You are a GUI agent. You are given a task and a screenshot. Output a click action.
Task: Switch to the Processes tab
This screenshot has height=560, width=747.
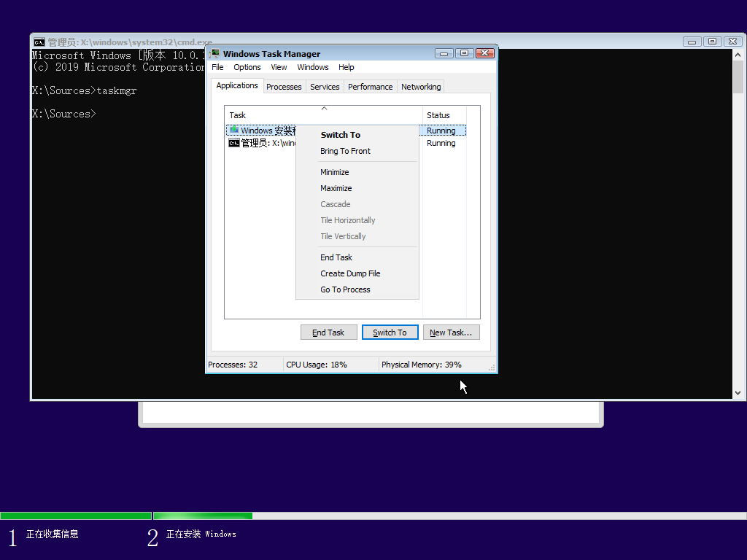pyautogui.click(x=284, y=87)
